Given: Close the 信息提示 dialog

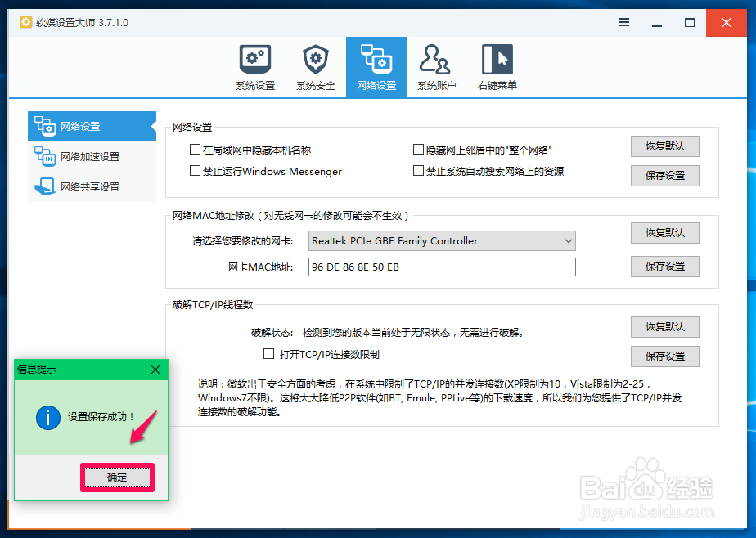Looking at the screenshot, I should click(x=155, y=370).
